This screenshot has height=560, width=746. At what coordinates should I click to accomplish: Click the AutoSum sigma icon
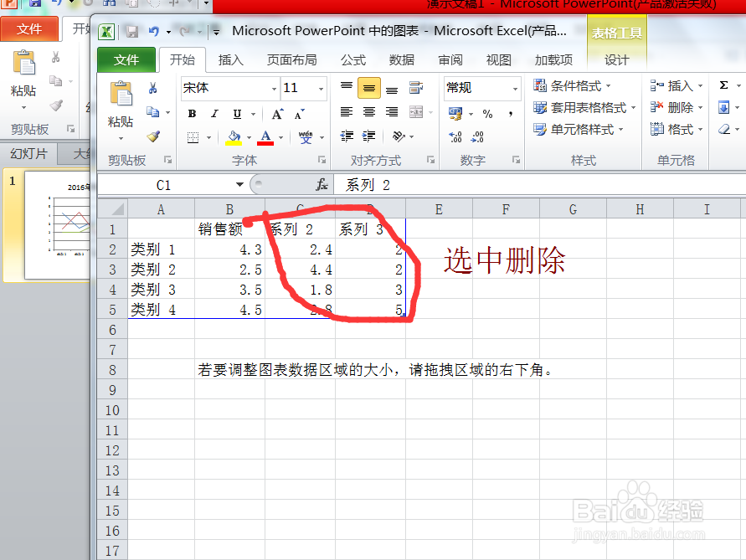(x=723, y=85)
